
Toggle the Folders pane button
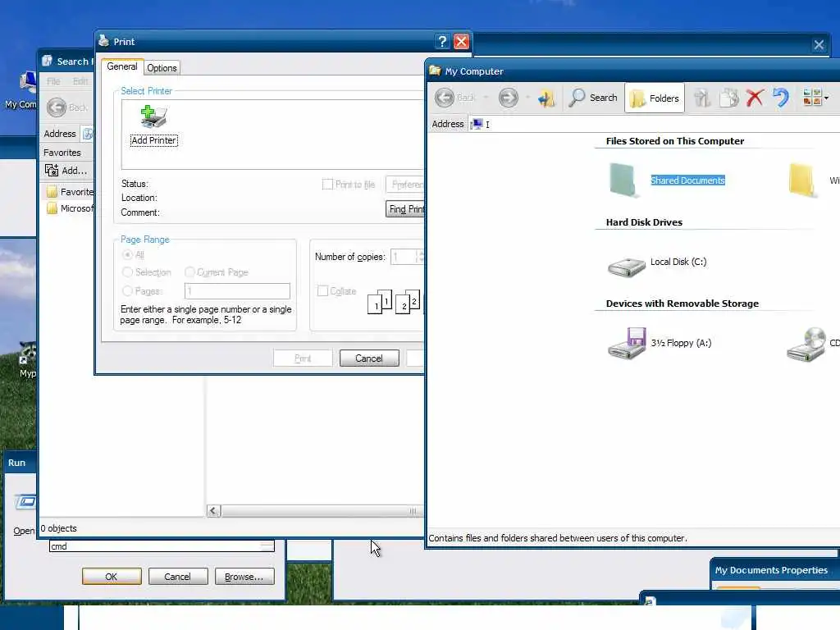(654, 98)
